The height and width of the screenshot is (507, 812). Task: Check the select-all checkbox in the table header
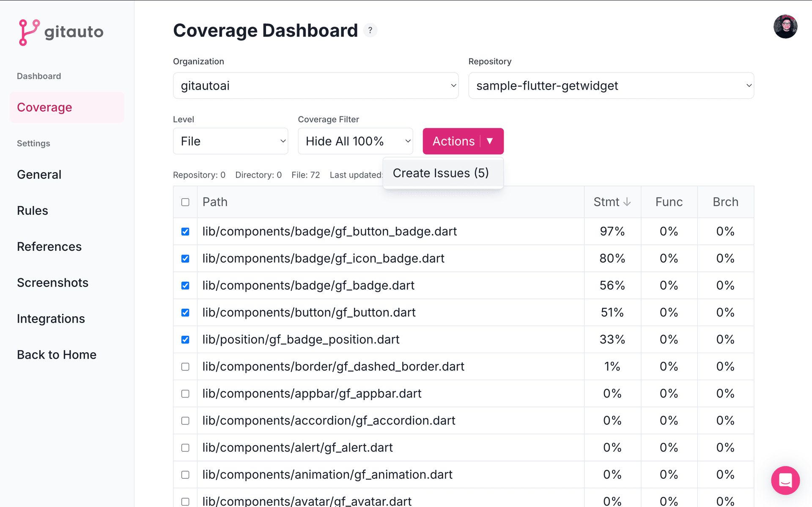(x=185, y=202)
